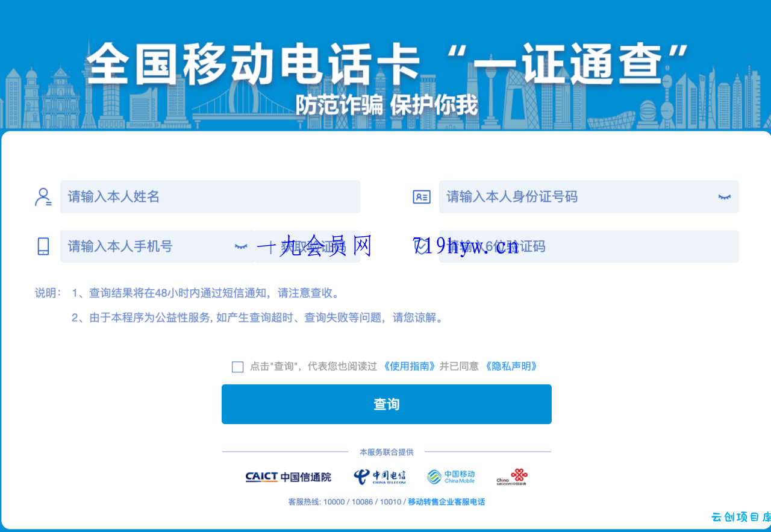Open the 《隐私声明》 link
Viewport: 771px width, 532px height.
(x=511, y=366)
